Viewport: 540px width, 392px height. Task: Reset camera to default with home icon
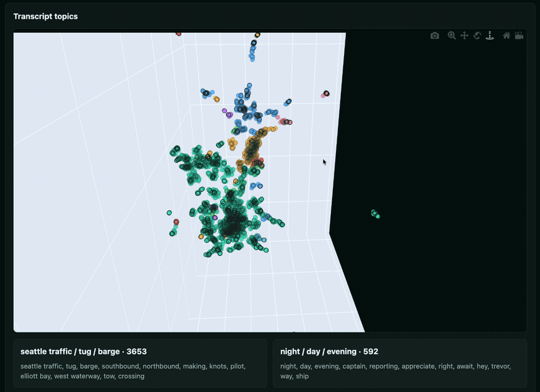506,35
